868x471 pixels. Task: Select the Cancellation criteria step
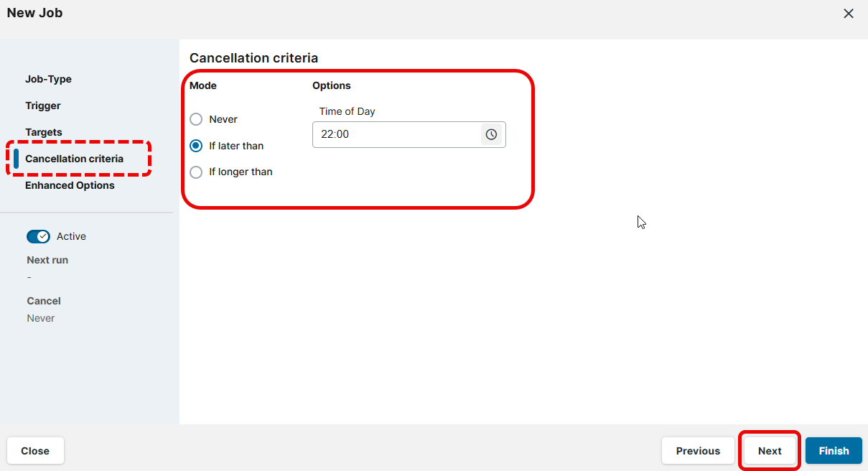coord(74,159)
